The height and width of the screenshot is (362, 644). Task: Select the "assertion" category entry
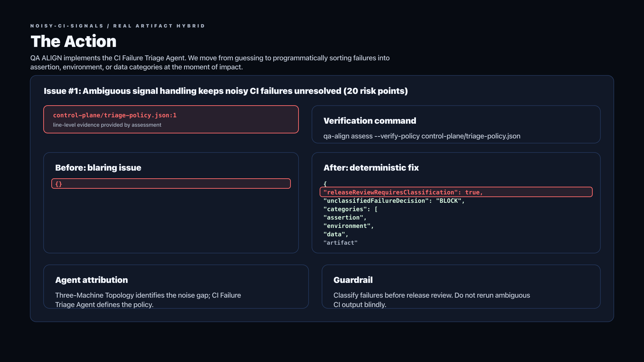coord(345,218)
